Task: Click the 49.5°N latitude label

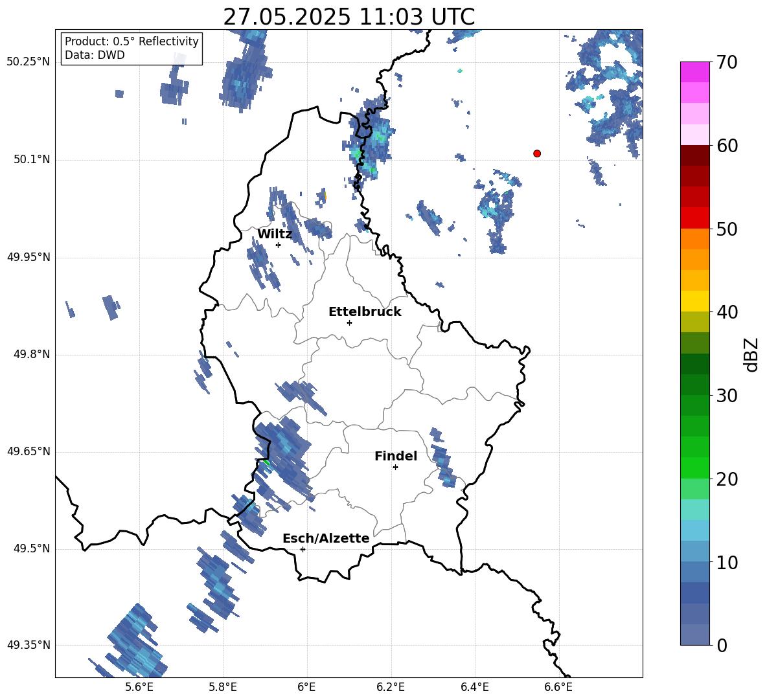Action: click(x=32, y=548)
